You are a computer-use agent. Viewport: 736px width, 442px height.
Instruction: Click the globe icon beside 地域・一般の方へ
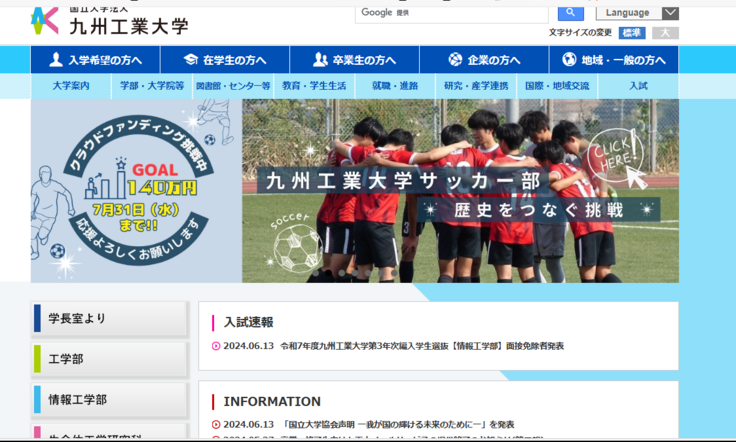[x=569, y=60]
